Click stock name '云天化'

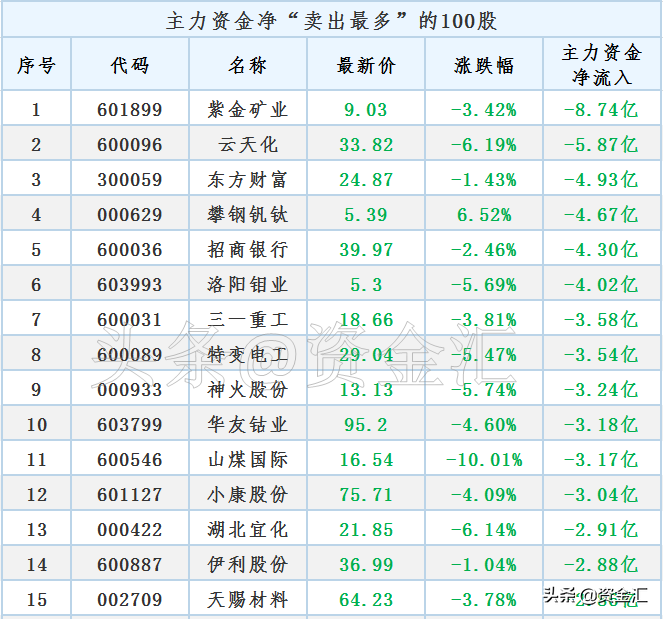pyautogui.click(x=248, y=145)
